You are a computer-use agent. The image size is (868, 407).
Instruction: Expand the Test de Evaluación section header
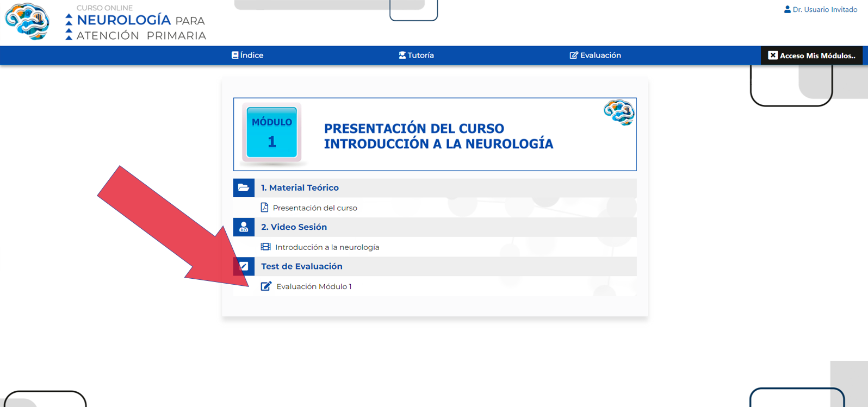(302, 266)
